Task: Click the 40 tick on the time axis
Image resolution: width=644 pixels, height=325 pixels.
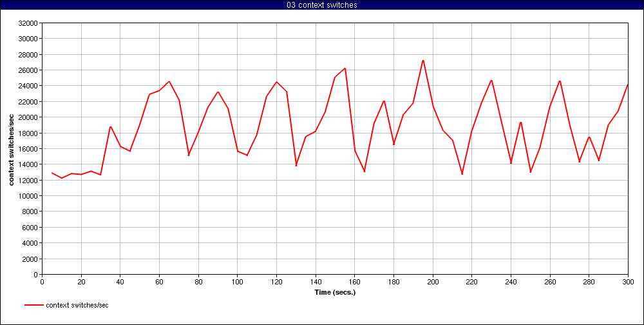Action: coord(120,282)
